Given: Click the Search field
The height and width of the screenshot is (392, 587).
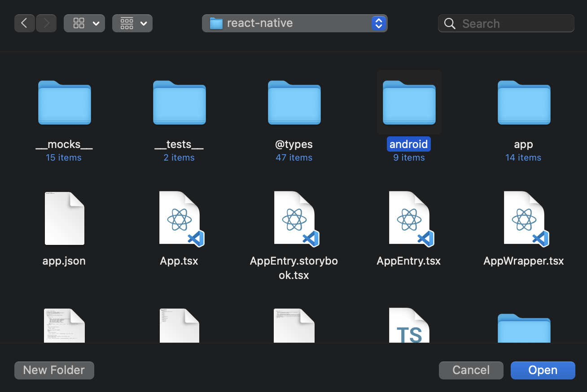Looking at the screenshot, I should (506, 23).
